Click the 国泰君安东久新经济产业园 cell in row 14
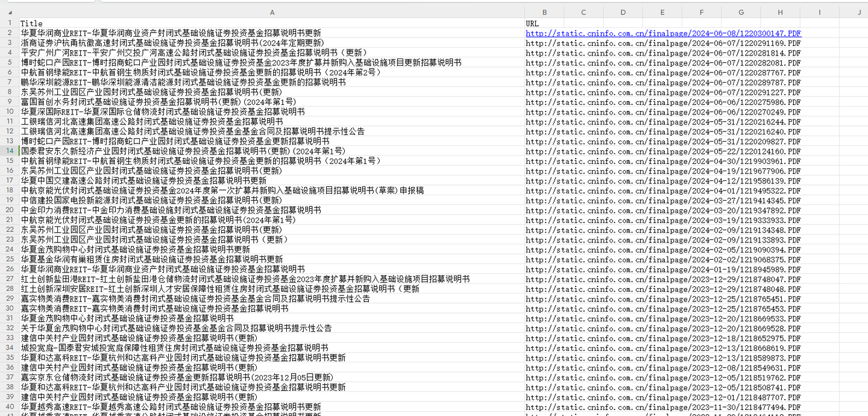Image resolution: width=868 pixels, height=416 pixels. [x=181, y=151]
